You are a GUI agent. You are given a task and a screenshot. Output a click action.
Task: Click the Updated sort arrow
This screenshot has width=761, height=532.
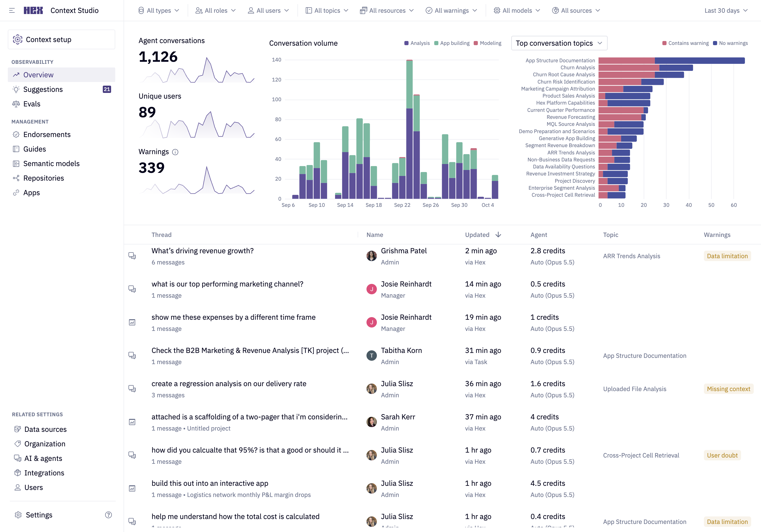(498, 235)
